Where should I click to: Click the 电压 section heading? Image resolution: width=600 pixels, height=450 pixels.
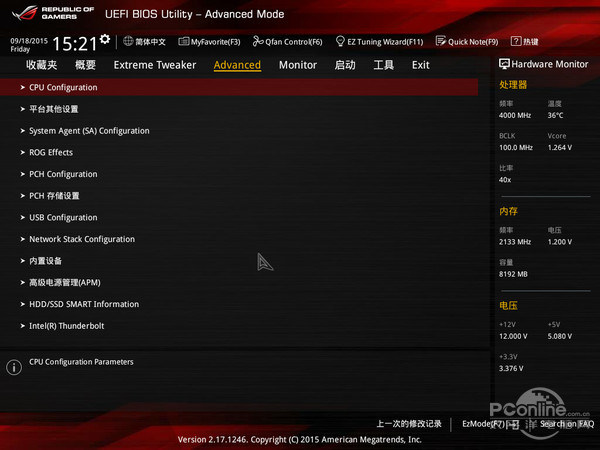pos(508,305)
